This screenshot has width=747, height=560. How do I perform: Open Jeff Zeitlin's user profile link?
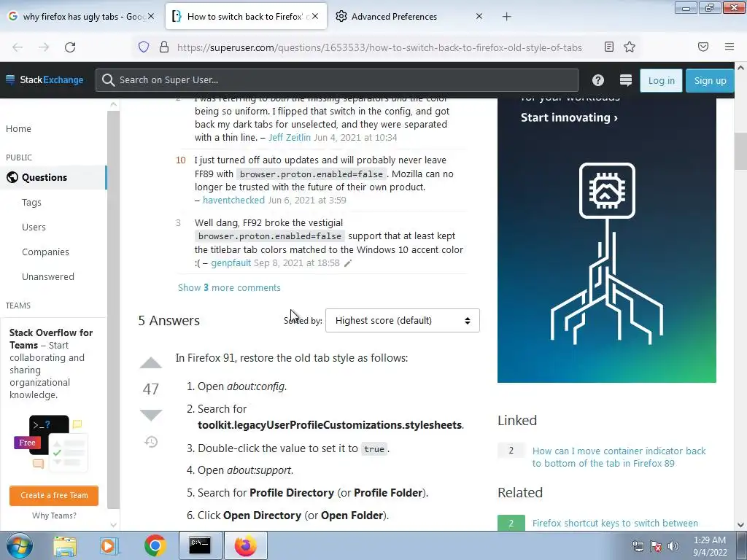(x=290, y=137)
